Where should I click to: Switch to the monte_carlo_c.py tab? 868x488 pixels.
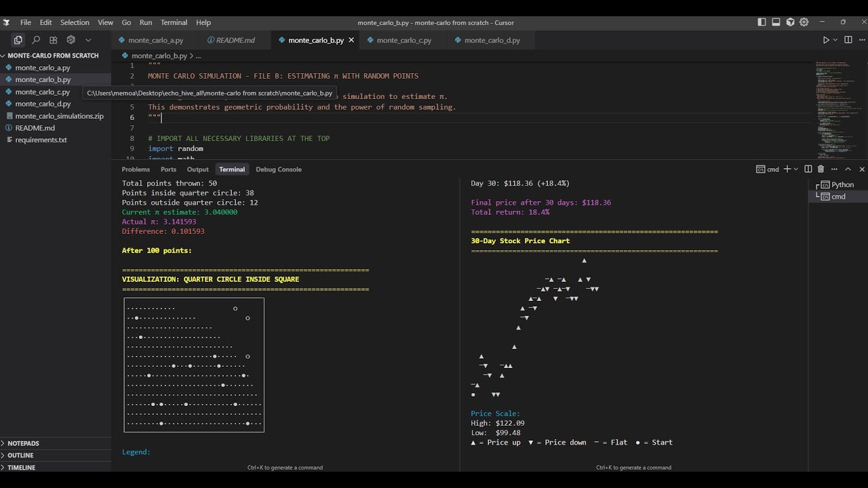click(403, 40)
